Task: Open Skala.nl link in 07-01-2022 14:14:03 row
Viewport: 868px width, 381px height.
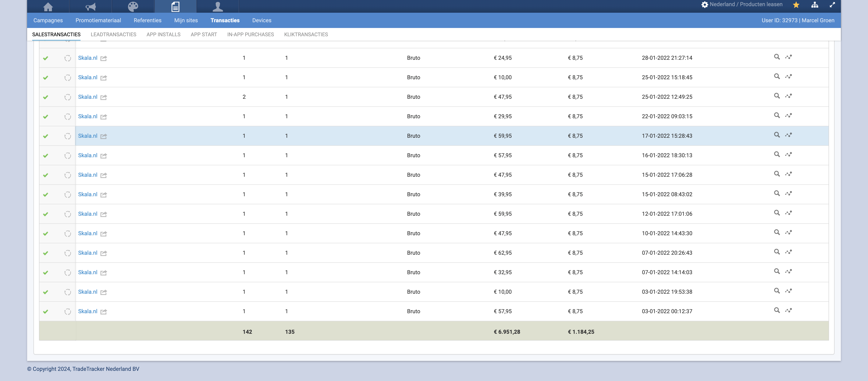Action: [x=88, y=273]
